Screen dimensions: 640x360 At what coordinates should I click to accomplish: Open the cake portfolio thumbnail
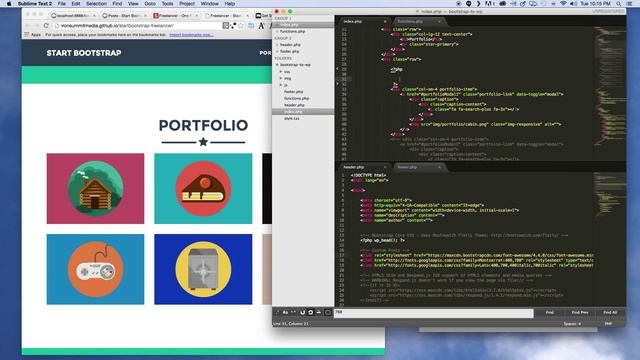click(203, 189)
